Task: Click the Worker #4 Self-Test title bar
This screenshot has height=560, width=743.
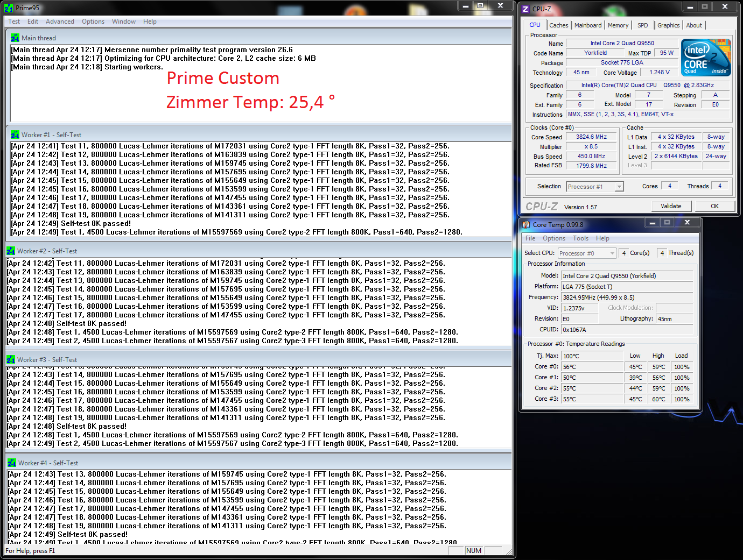Action: (258, 463)
